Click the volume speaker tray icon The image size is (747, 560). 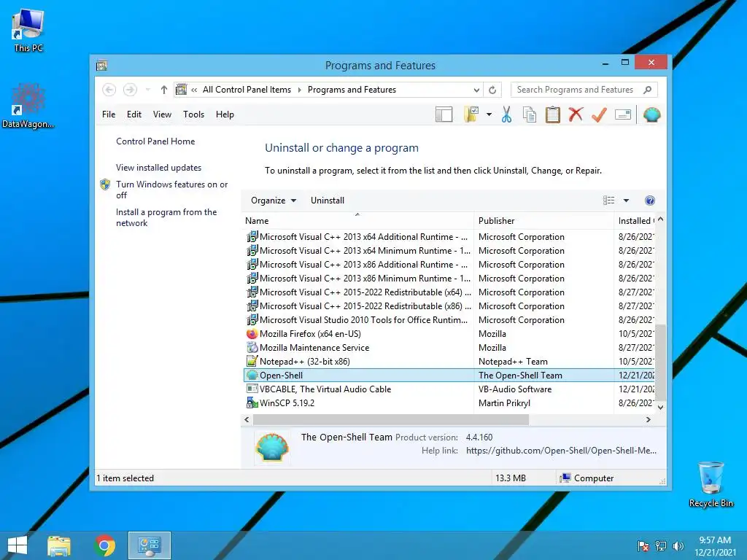point(678,545)
